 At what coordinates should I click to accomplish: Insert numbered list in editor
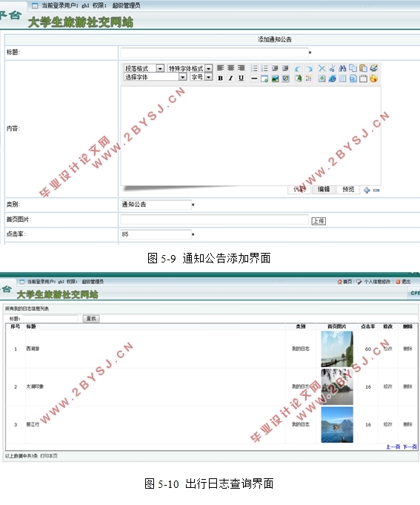pyautogui.click(x=264, y=68)
